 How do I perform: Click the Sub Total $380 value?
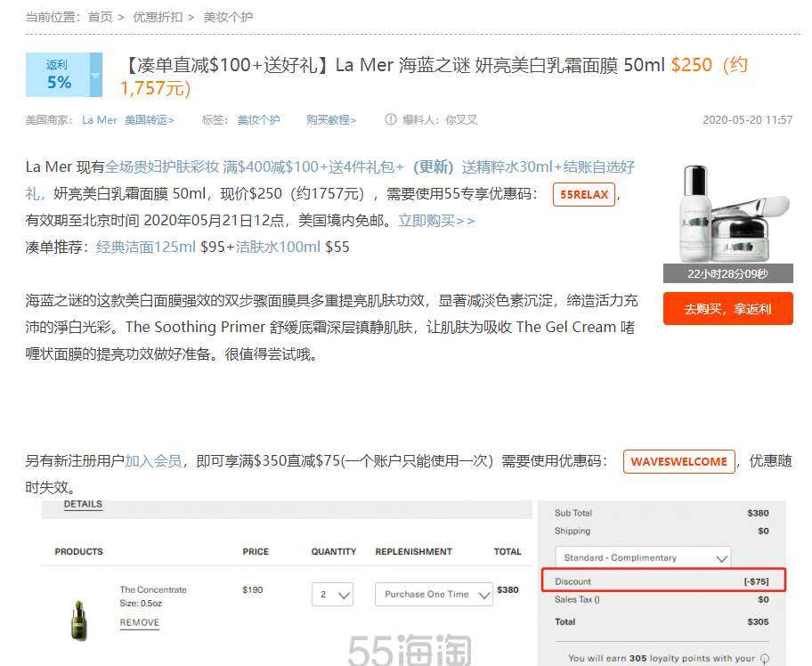[758, 513]
